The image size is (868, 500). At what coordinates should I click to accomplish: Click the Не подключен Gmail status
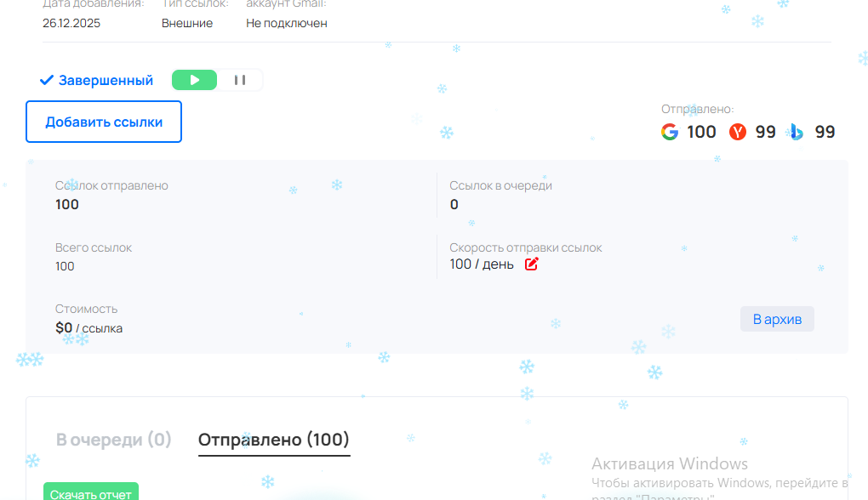[287, 23]
